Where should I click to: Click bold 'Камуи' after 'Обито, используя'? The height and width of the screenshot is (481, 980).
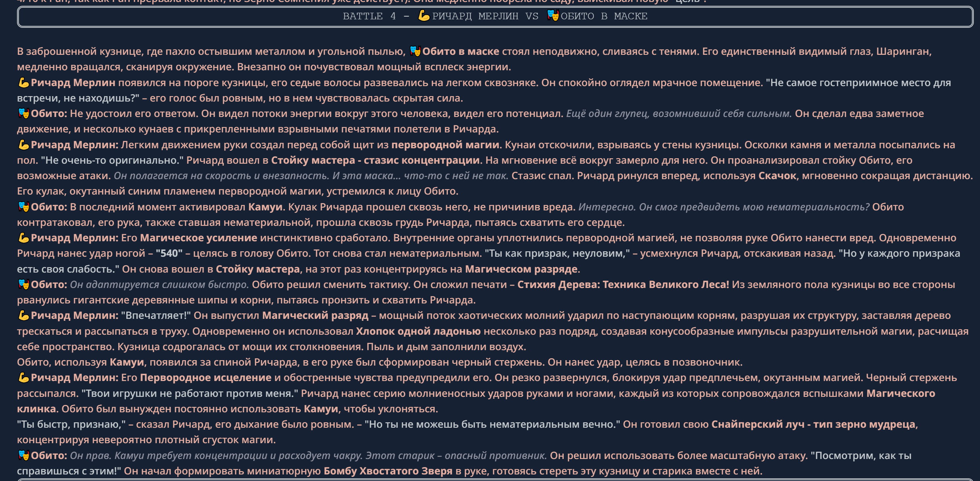[127, 362]
